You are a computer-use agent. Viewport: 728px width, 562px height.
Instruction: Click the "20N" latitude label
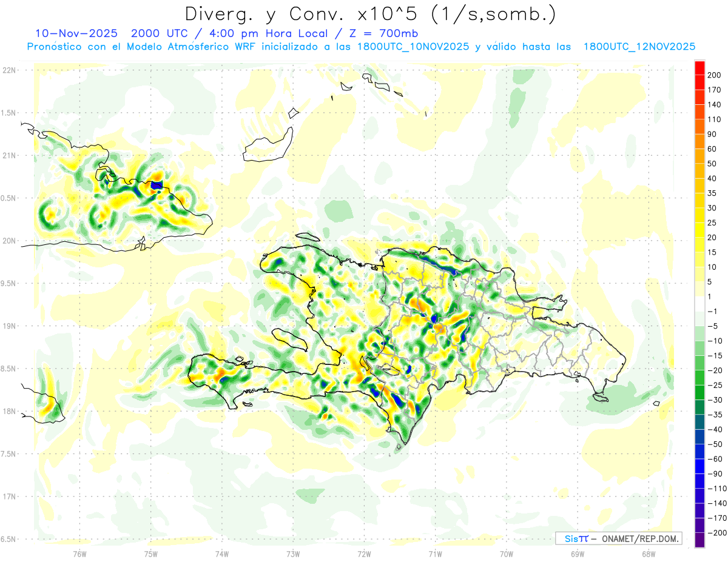pyautogui.click(x=9, y=241)
